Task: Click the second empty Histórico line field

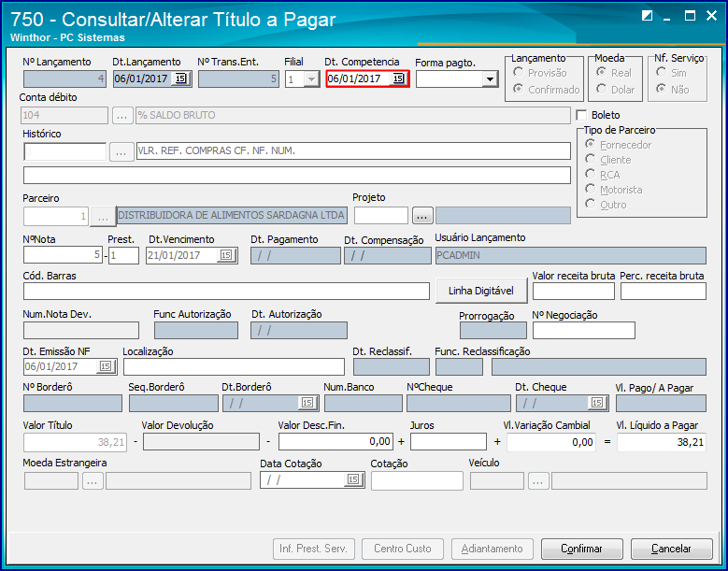Action: [x=296, y=176]
